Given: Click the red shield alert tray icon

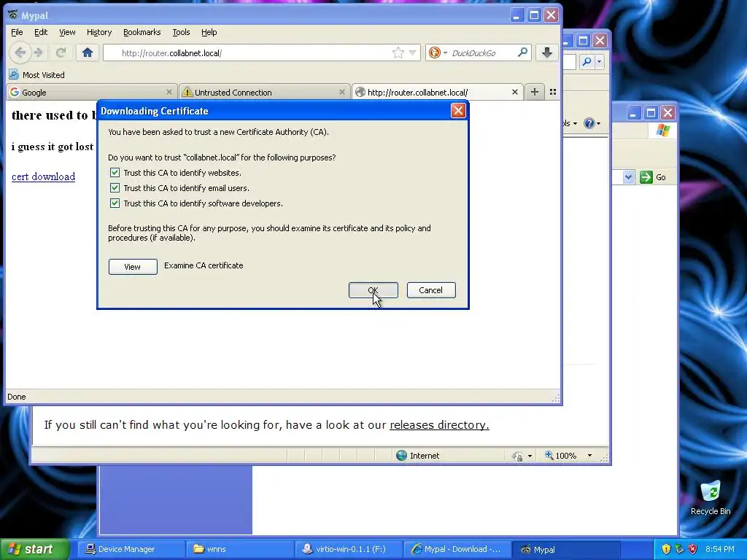Looking at the screenshot, I should coord(693,549).
